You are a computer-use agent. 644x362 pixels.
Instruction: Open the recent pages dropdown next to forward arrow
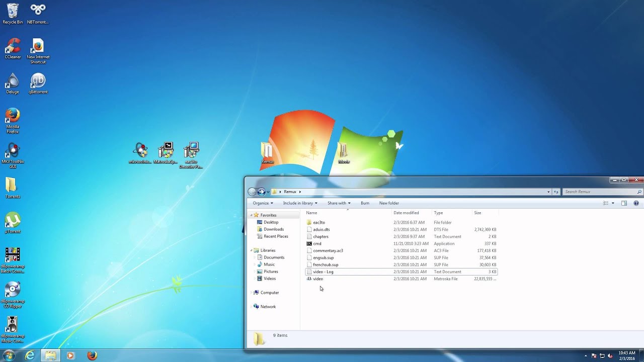pos(268,192)
